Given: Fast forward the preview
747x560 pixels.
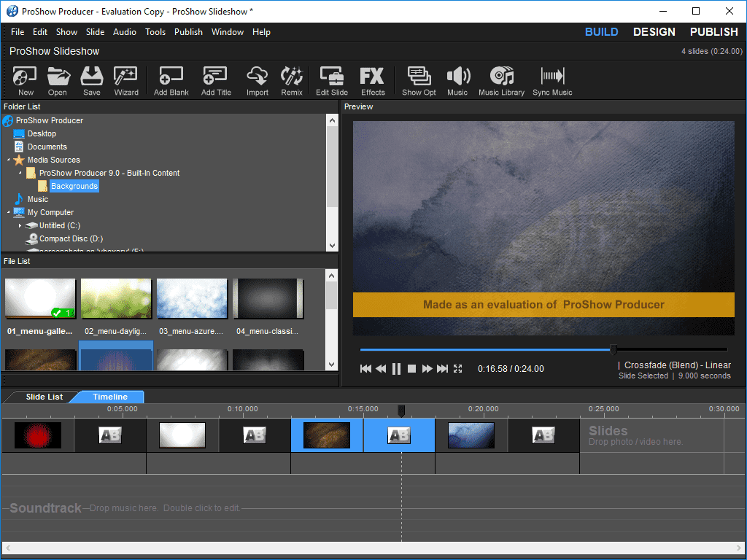Looking at the screenshot, I should coord(427,368).
